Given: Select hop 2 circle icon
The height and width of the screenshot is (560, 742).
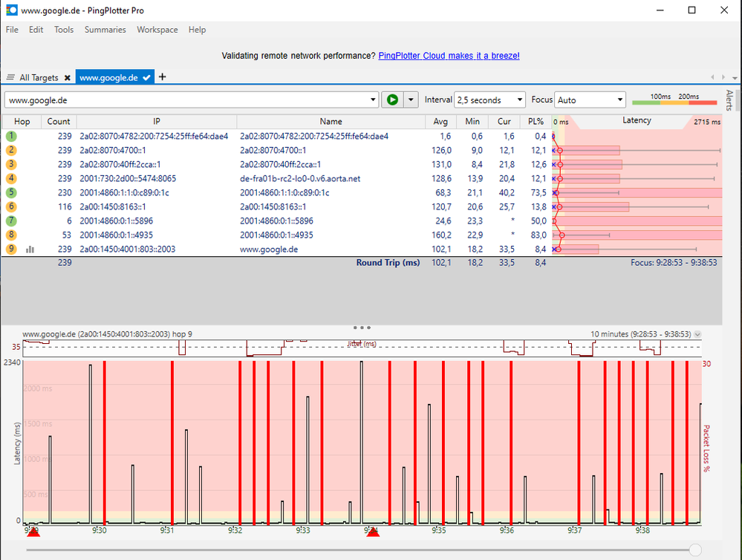Looking at the screenshot, I should [x=11, y=151].
